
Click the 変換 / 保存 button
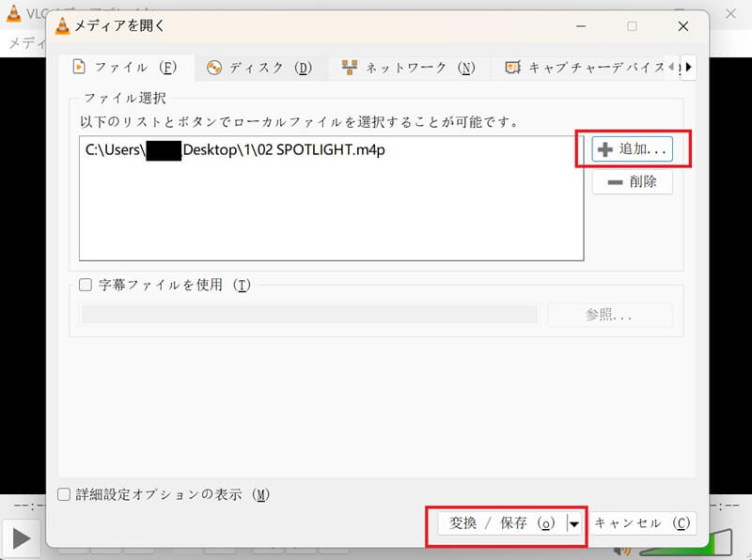(502, 523)
